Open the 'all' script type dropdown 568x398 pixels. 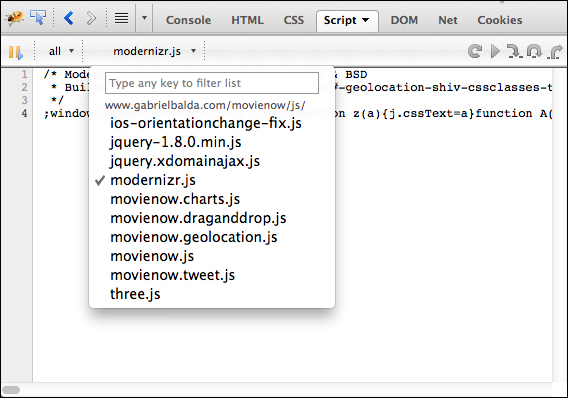[61, 51]
